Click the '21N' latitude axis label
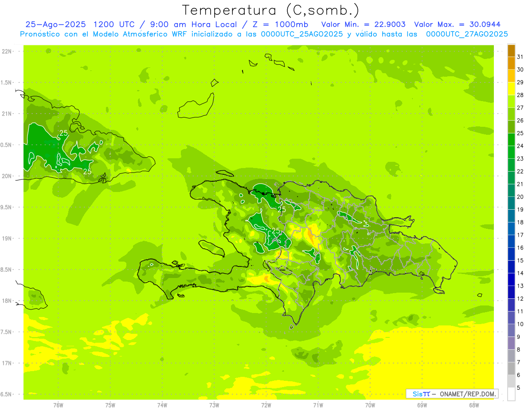532x411 pixels. point(7,114)
